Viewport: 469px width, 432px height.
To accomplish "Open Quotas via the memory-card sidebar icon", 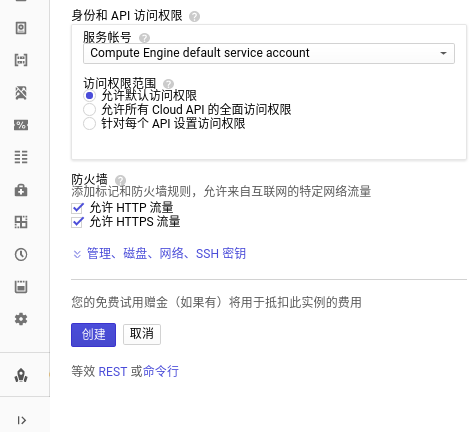I will tap(21, 287).
